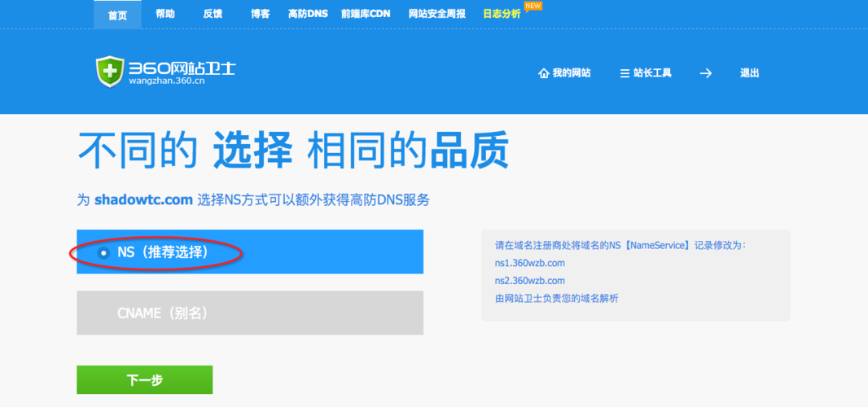Image resolution: width=868 pixels, height=407 pixels.
Task: Open the 博客 link in top navigation
Action: tap(261, 15)
